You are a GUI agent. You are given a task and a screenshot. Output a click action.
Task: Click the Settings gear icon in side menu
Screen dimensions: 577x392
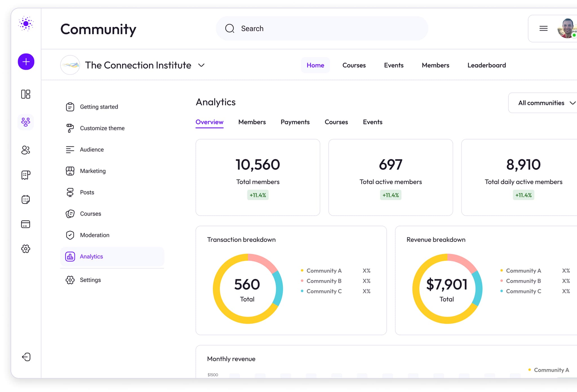click(70, 280)
